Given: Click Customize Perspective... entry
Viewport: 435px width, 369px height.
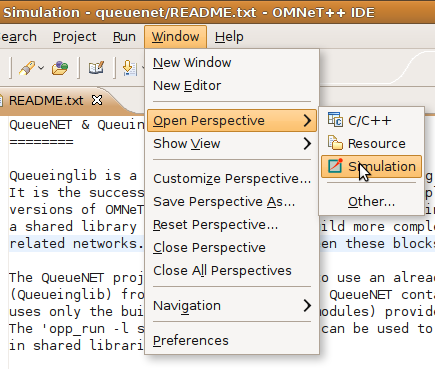Looking at the screenshot, I should coord(232,179).
